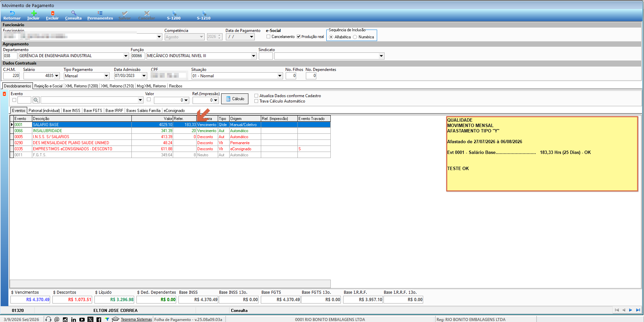Click the Descrição column header

82,119
